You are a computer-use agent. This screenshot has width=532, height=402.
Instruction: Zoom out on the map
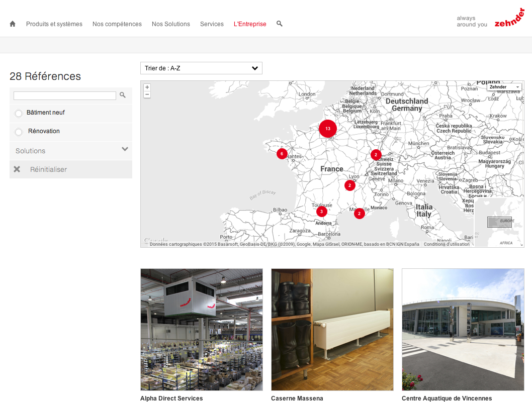click(147, 94)
